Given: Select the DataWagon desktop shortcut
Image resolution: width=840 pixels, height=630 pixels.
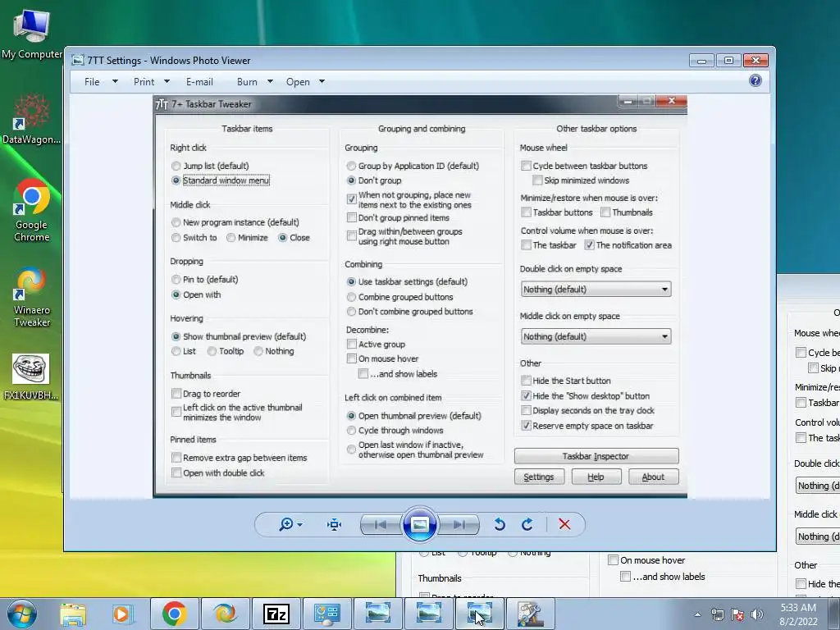Looking at the screenshot, I should coord(31,119).
